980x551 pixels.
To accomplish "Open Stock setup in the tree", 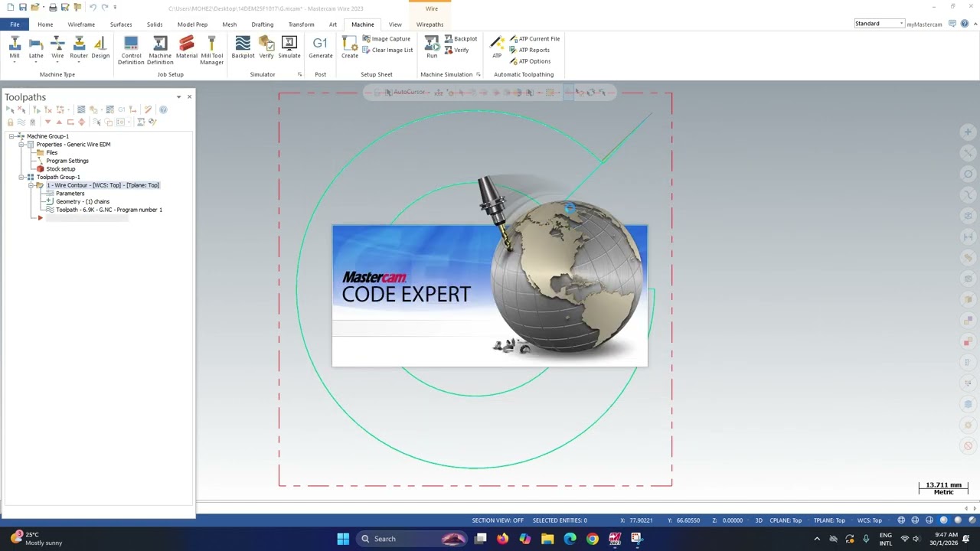I will (60, 169).
